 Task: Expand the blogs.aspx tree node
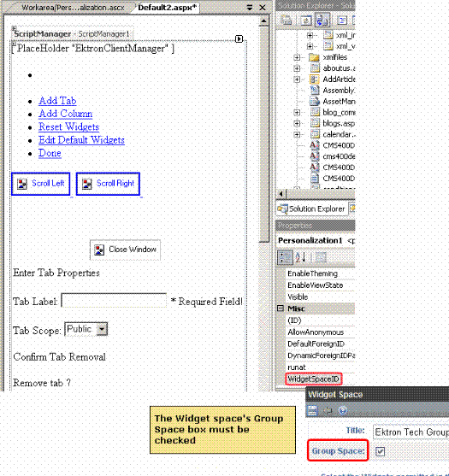[x=297, y=124]
